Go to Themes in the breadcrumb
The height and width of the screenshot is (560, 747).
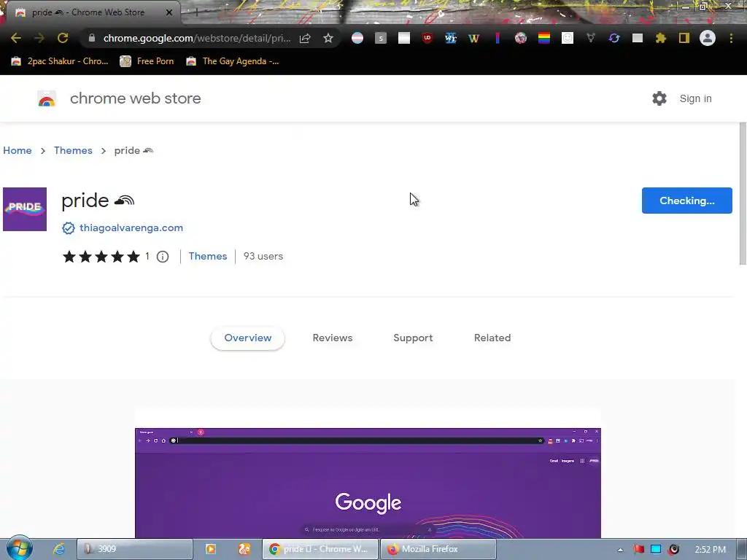click(x=73, y=150)
